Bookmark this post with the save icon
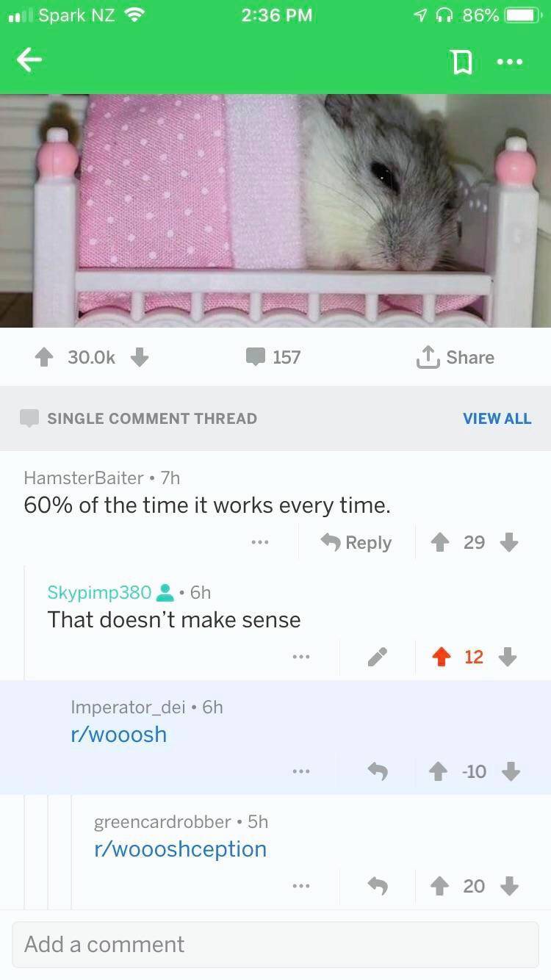Screen dimensions: 551x980 [x=459, y=62]
